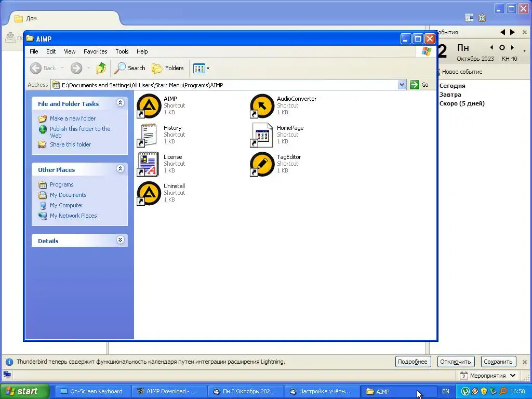This screenshot has height=399, width=532.
Task: Select the Завтра section in events pane
Action: click(450, 95)
